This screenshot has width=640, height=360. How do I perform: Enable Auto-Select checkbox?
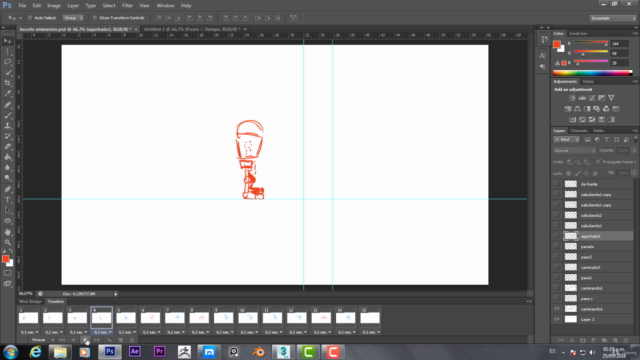(x=30, y=18)
